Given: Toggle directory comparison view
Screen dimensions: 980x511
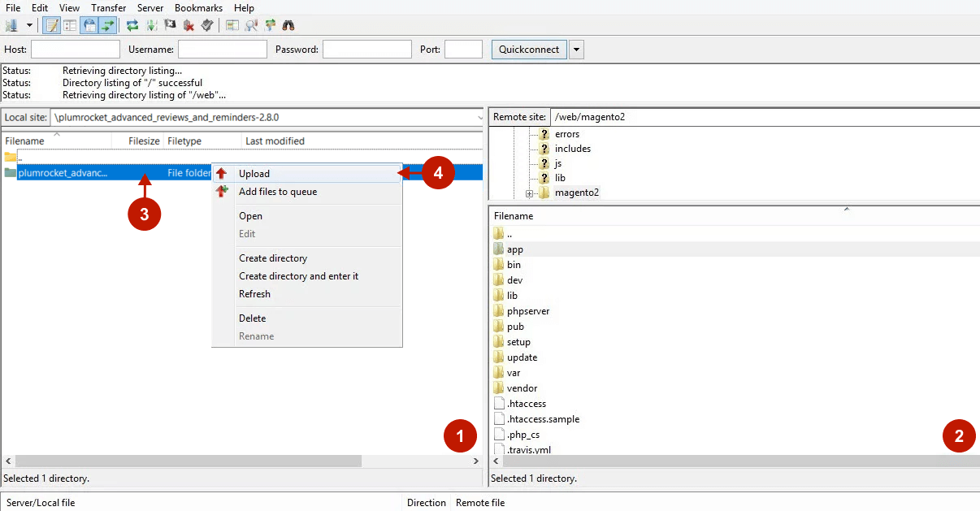Looking at the screenshot, I should point(232,25).
